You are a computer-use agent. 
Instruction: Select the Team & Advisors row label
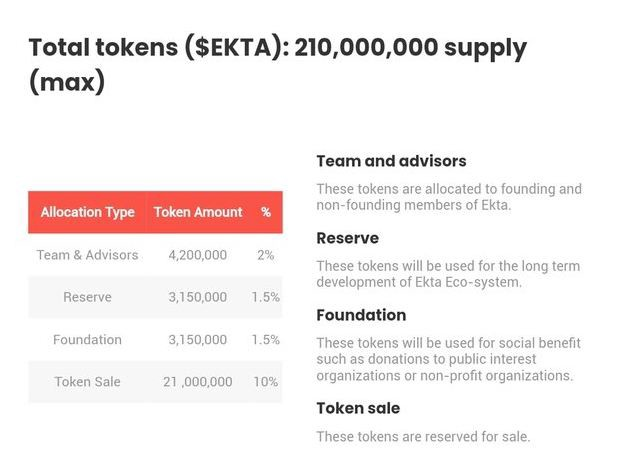(x=87, y=255)
